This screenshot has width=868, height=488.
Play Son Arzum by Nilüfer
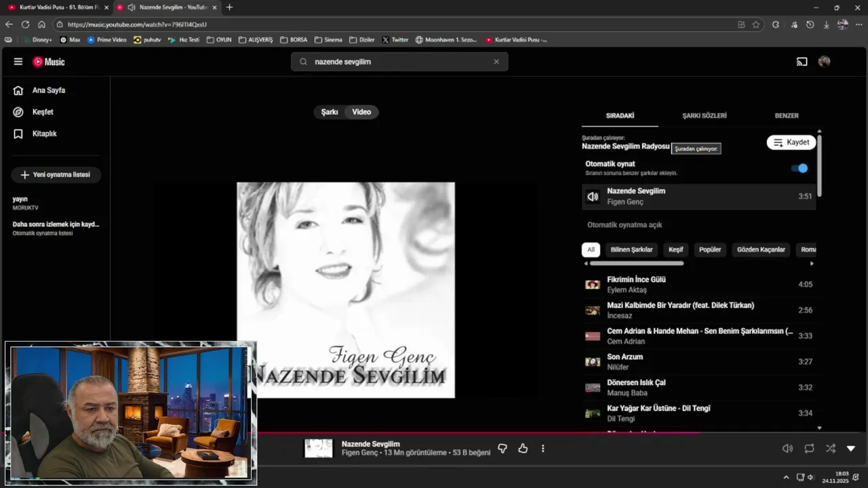698,362
